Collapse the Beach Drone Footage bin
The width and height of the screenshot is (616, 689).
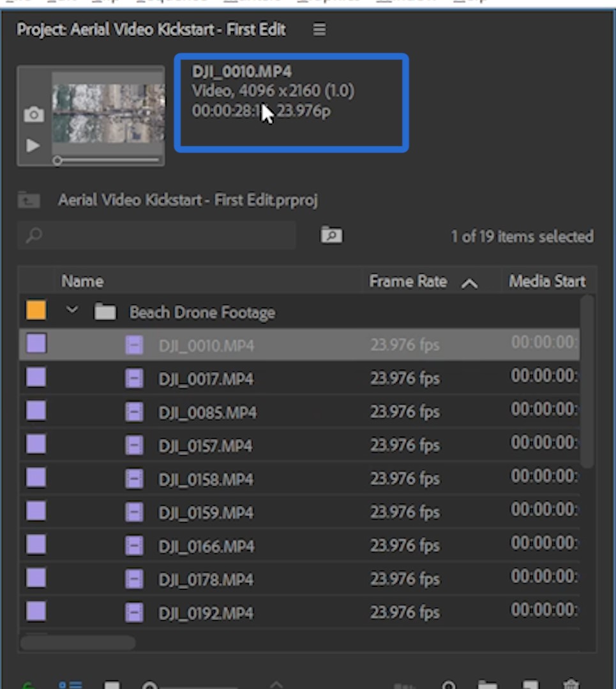click(x=72, y=310)
